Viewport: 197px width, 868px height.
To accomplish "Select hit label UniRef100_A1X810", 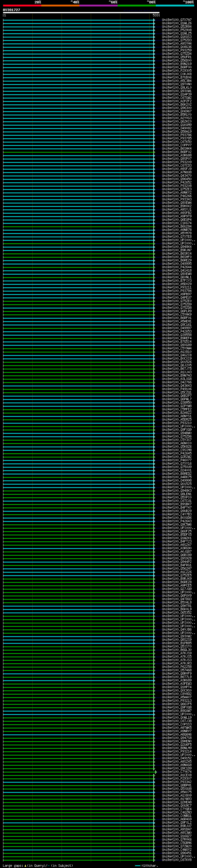I will [177, 351].
